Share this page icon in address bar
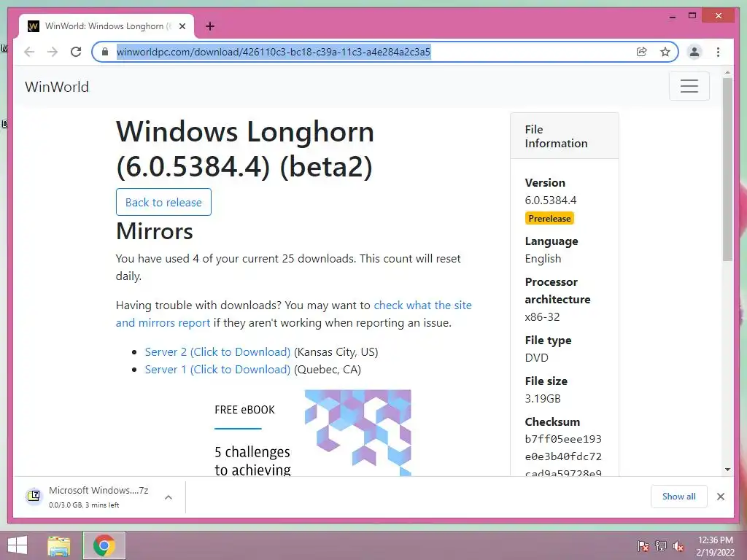Screen dimensions: 747x560 pyautogui.click(x=642, y=52)
